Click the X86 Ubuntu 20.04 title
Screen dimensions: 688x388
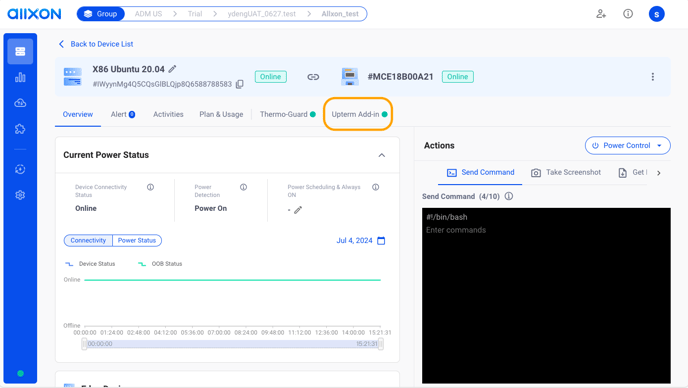129,69
